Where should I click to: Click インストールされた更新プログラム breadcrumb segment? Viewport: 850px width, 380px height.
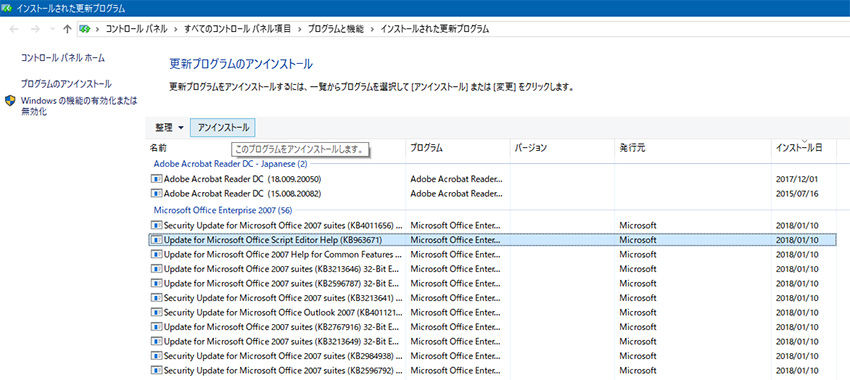pyautogui.click(x=435, y=29)
